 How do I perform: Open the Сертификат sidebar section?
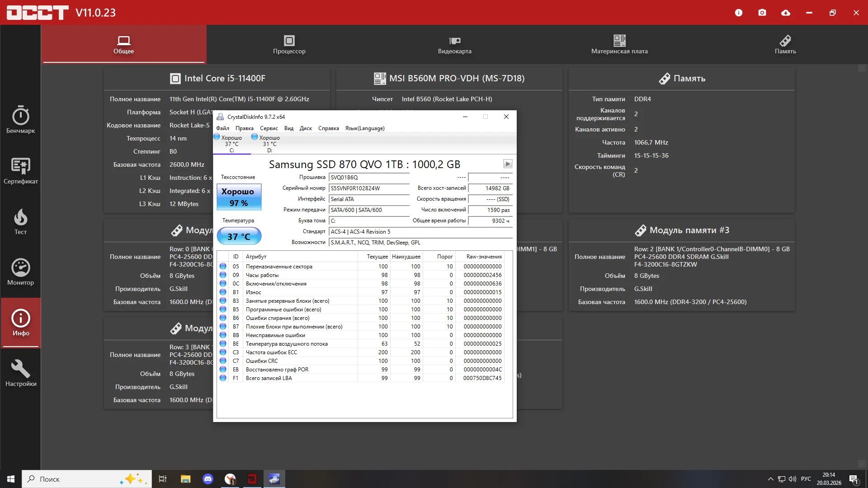(20, 171)
